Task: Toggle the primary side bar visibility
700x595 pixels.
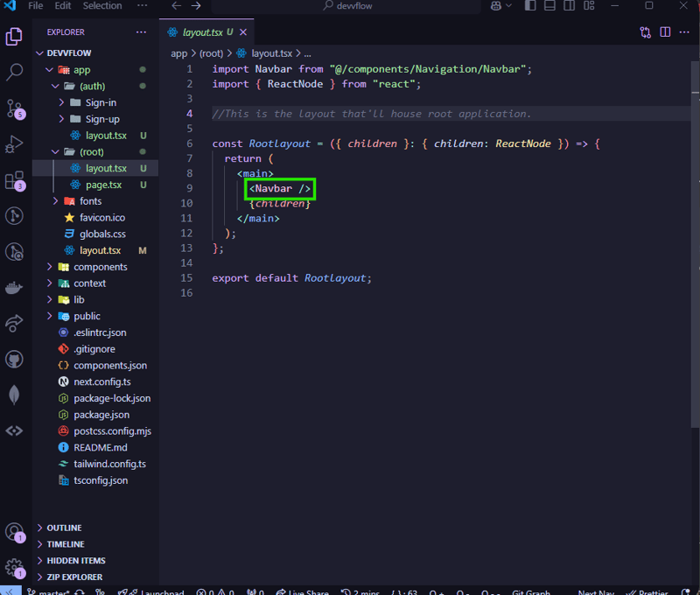Action: [x=530, y=6]
